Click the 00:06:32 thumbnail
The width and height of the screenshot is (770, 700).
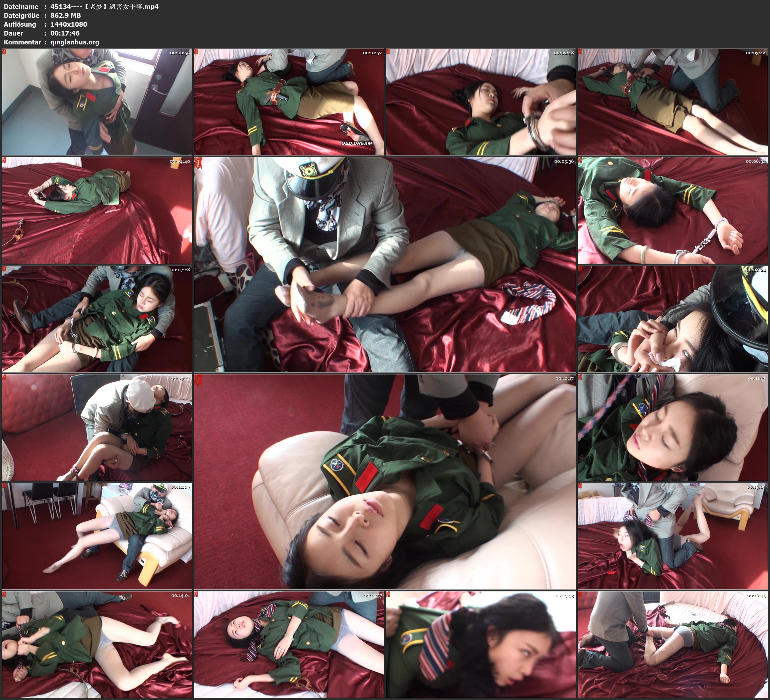point(673,210)
